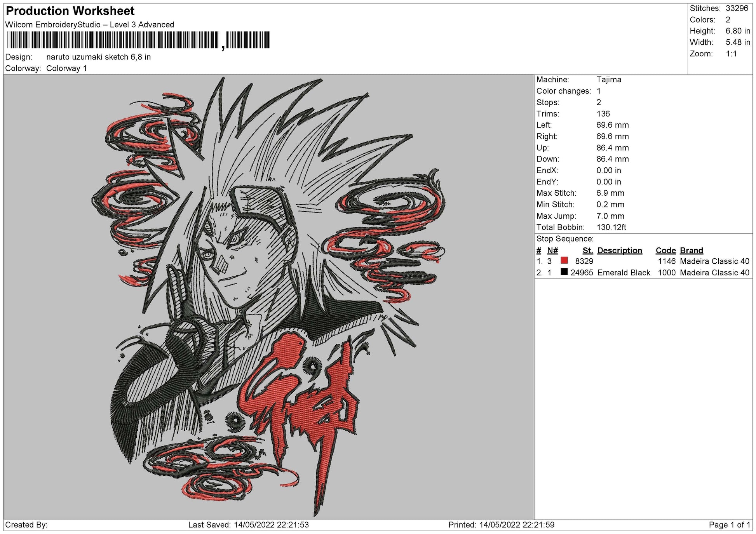756x534 pixels.
Task: Click the black thread color swatch
Action: (564, 272)
